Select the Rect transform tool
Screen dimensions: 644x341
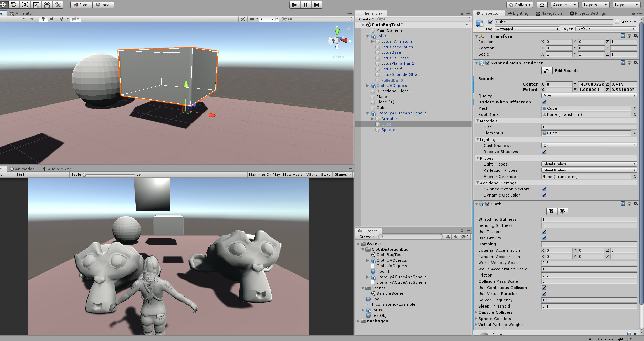[x=36, y=4]
